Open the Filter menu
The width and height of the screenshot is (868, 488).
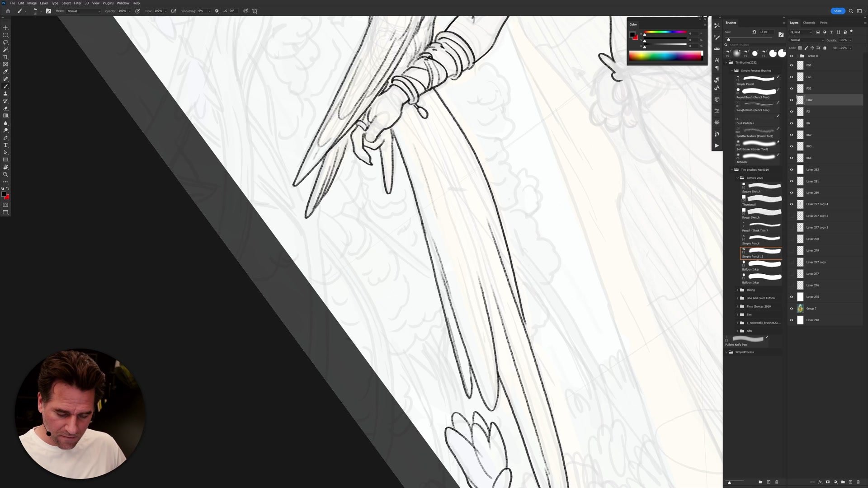(77, 3)
